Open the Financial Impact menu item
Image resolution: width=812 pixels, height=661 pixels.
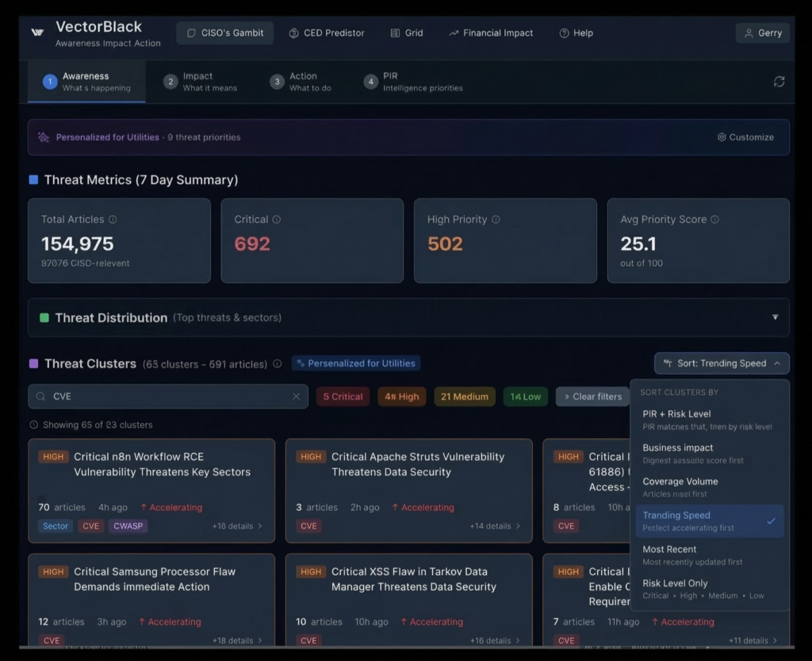point(491,33)
